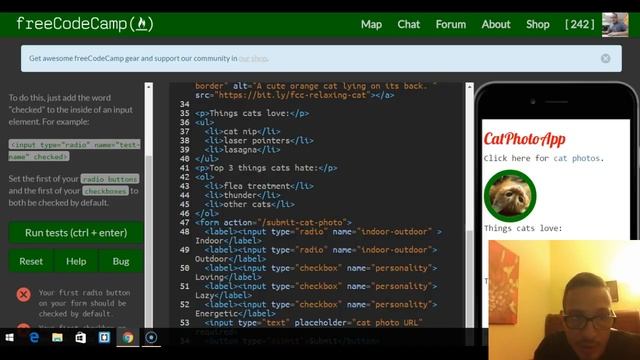
Task: Click code line 35 'Things cats love:'
Action: (252, 113)
